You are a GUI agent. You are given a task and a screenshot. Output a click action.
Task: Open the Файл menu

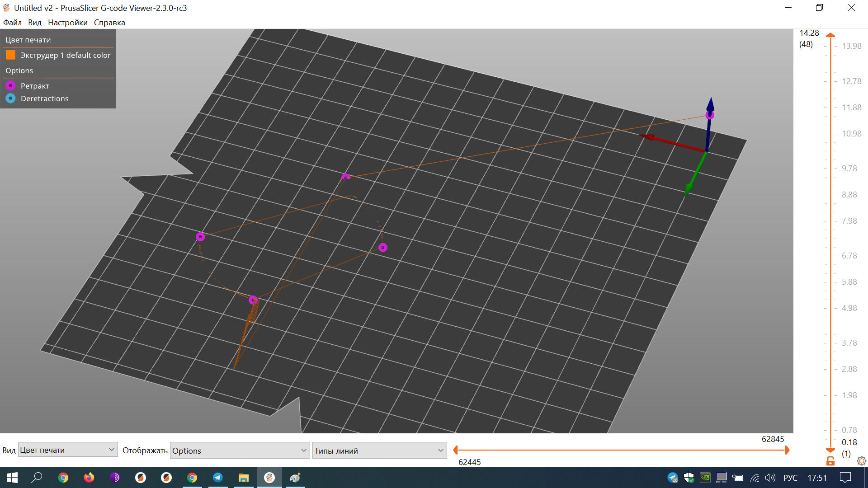[12, 23]
